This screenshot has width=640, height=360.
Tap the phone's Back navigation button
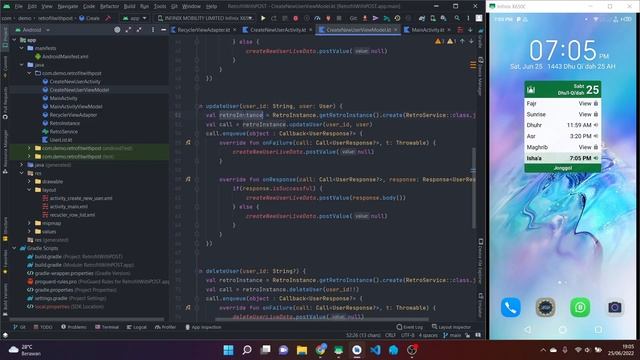point(528,329)
